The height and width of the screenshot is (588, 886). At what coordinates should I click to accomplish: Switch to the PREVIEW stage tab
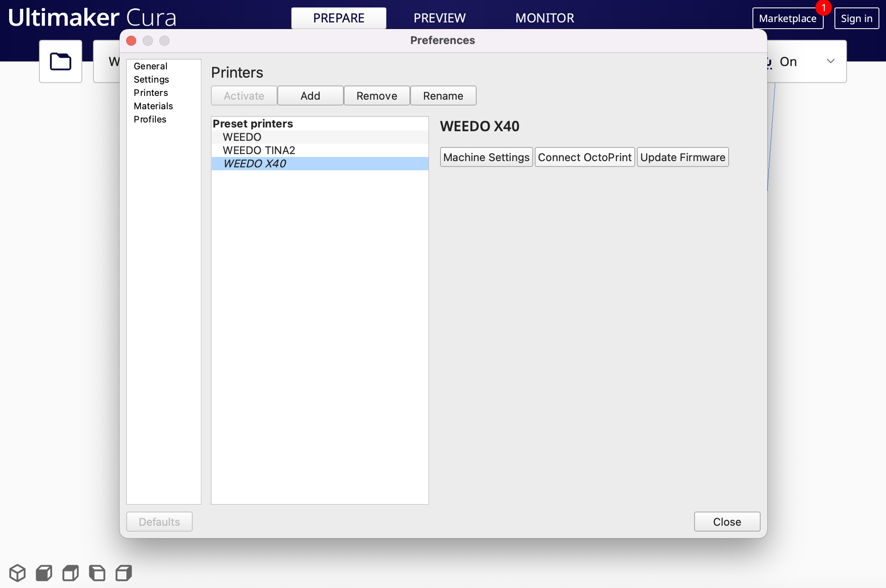coord(439,18)
